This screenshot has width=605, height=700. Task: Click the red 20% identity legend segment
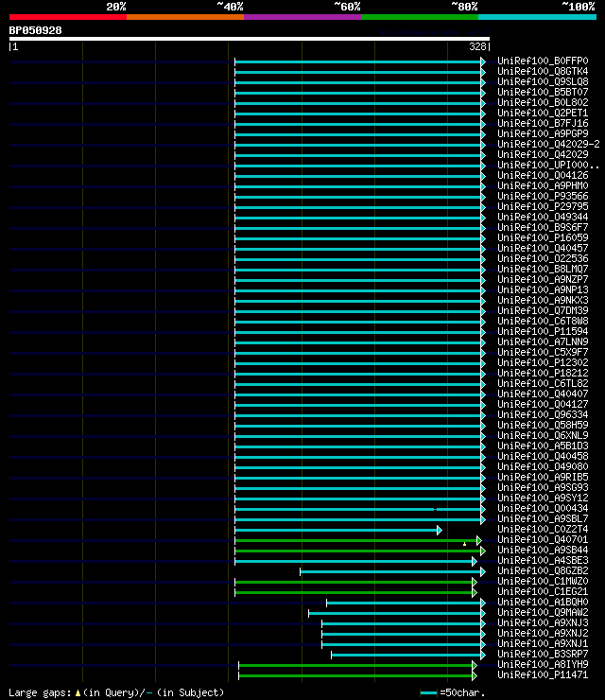pos(68,17)
